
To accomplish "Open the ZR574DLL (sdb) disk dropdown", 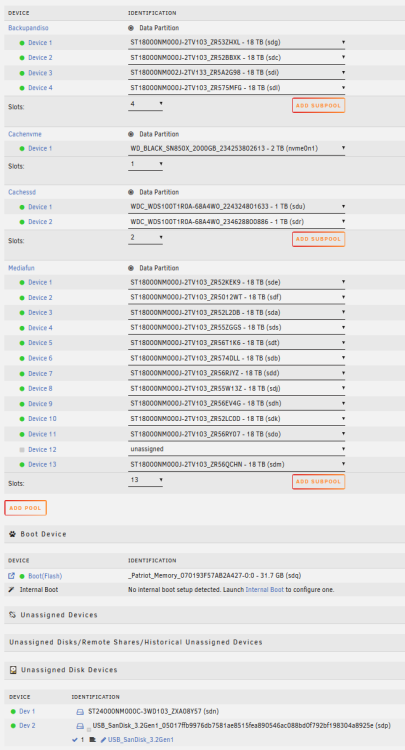I will click(x=237, y=358).
